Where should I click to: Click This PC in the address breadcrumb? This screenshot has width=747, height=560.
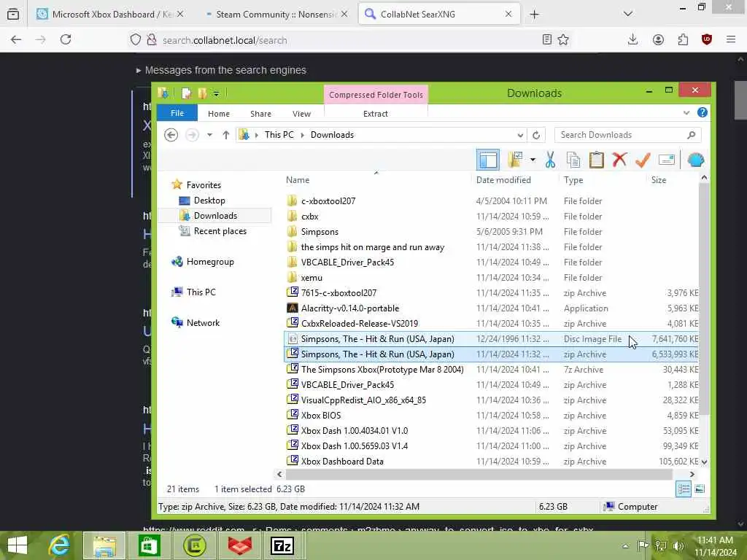[x=279, y=135]
